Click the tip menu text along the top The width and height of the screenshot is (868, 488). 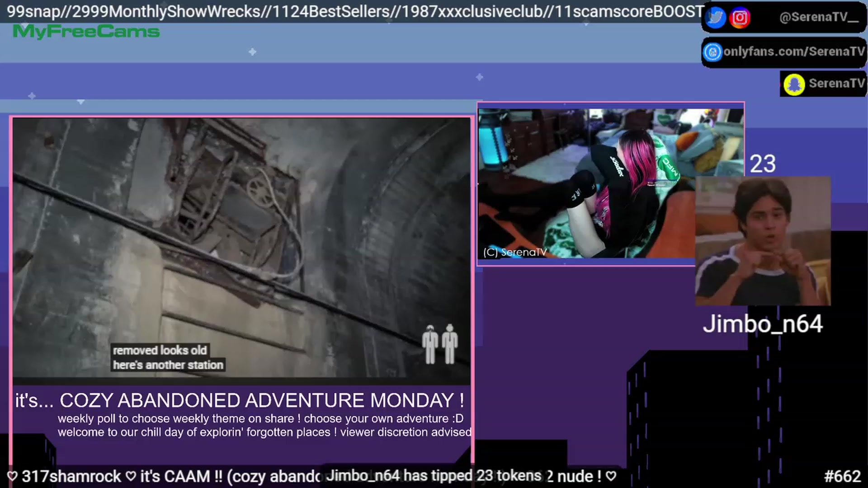coord(355,11)
